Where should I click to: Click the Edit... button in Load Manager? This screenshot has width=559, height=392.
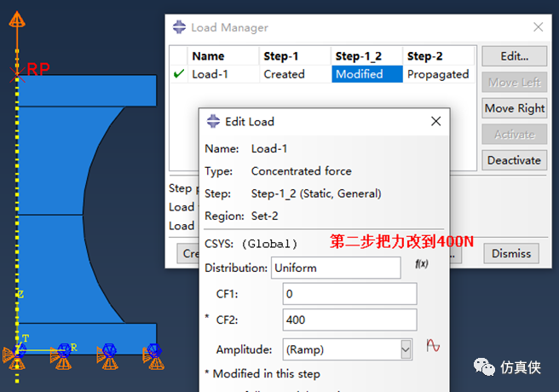514,56
